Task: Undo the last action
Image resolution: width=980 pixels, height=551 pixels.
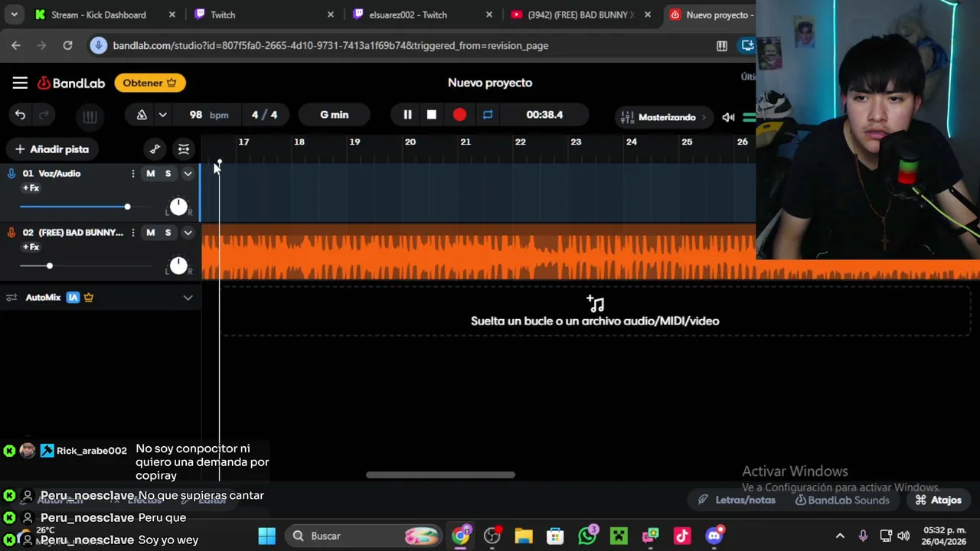Action: 20,116
